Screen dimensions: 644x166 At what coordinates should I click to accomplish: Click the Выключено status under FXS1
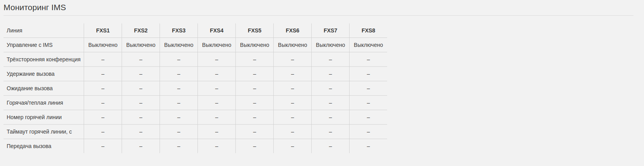[x=103, y=45]
